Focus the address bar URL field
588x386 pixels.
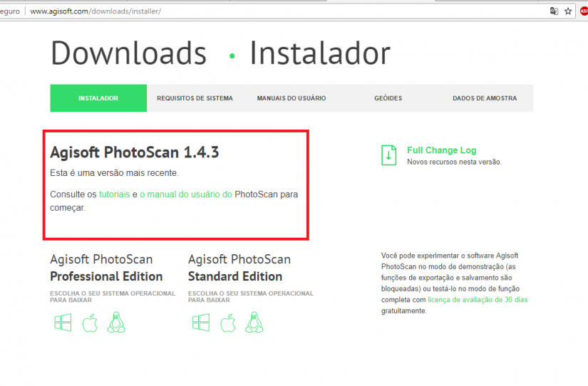[x=285, y=11]
